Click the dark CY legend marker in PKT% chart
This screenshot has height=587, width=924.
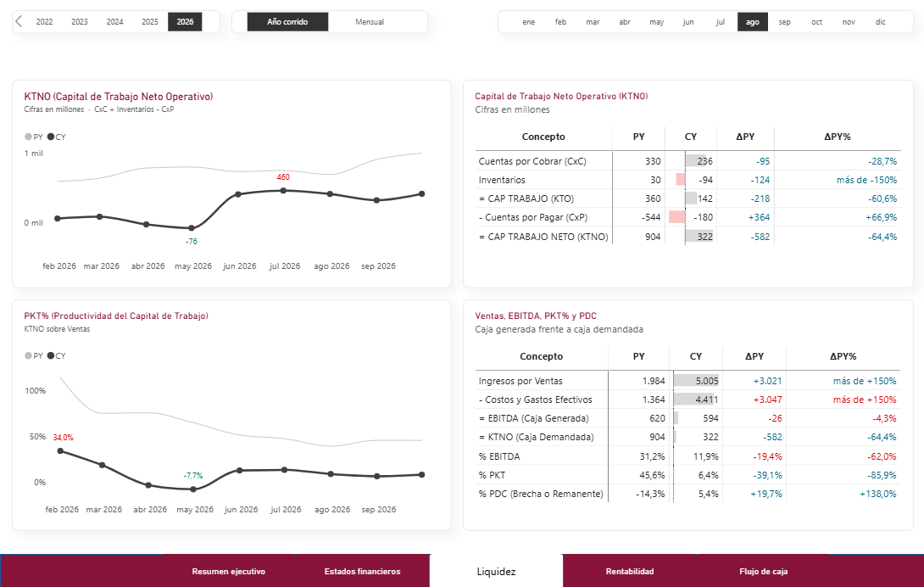tap(51, 355)
